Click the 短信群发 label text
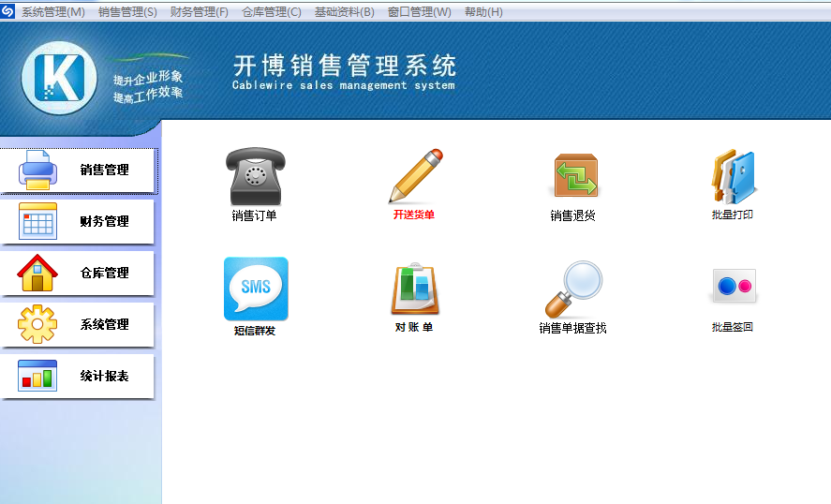 (x=255, y=331)
